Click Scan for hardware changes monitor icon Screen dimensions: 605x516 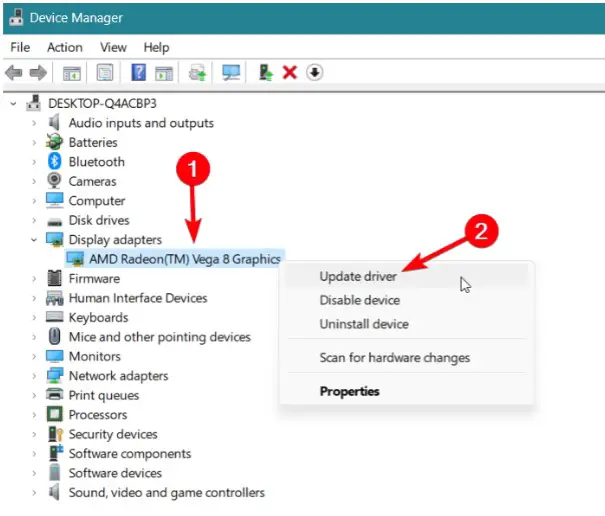(x=231, y=72)
